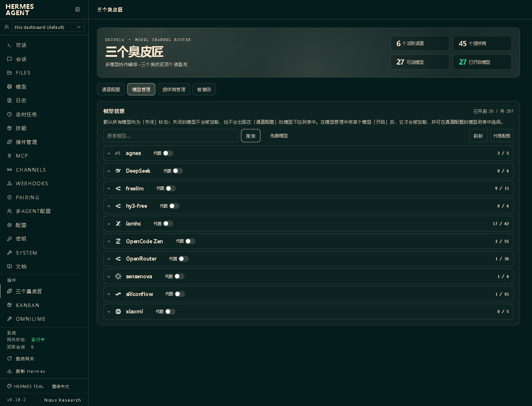Click the xiaomi provider logo icon

tap(118, 312)
